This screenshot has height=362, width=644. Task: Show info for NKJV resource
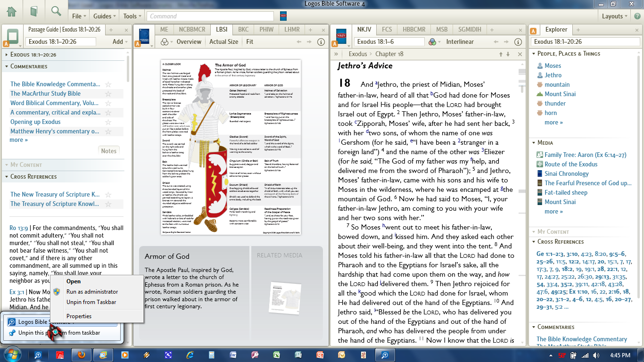coord(518,42)
